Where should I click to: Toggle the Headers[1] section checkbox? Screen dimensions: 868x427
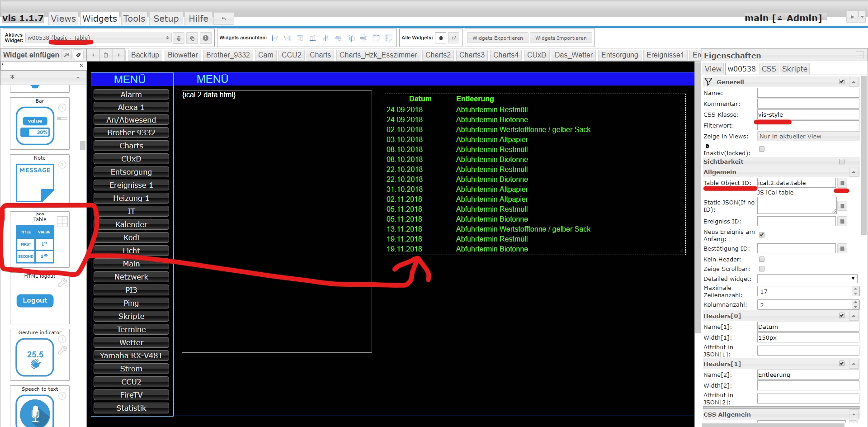click(x=842, y=364)
